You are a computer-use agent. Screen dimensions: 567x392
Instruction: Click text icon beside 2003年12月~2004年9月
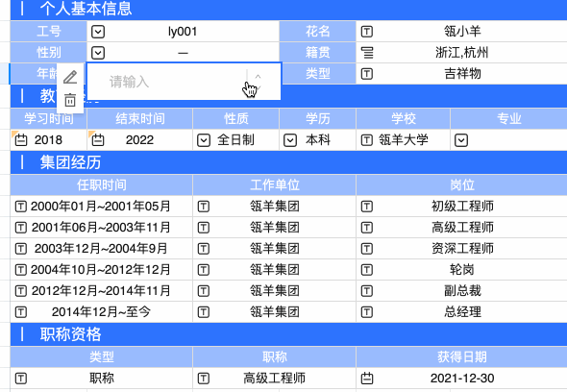click(20, 249)
